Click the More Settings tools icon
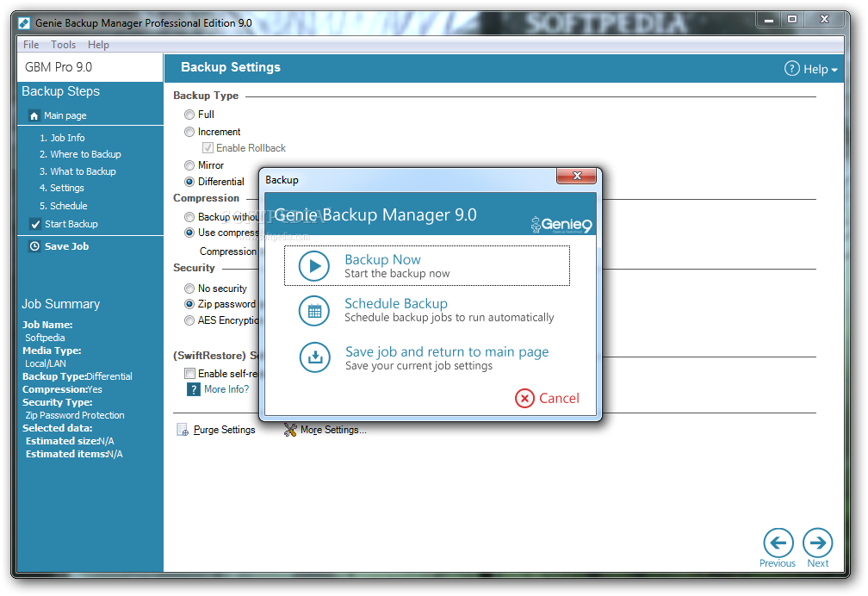 (x=290, y=430)
